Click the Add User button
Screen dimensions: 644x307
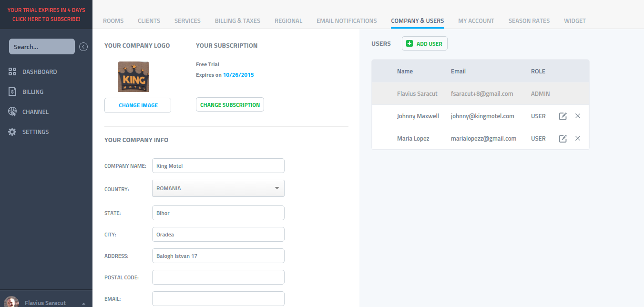point(425,44)
